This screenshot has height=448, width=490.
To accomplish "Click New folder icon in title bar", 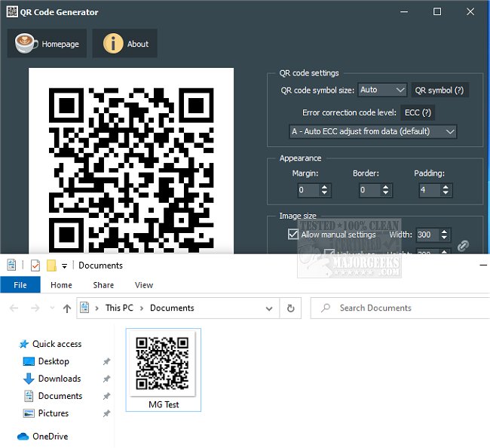I will coord(51,265).
